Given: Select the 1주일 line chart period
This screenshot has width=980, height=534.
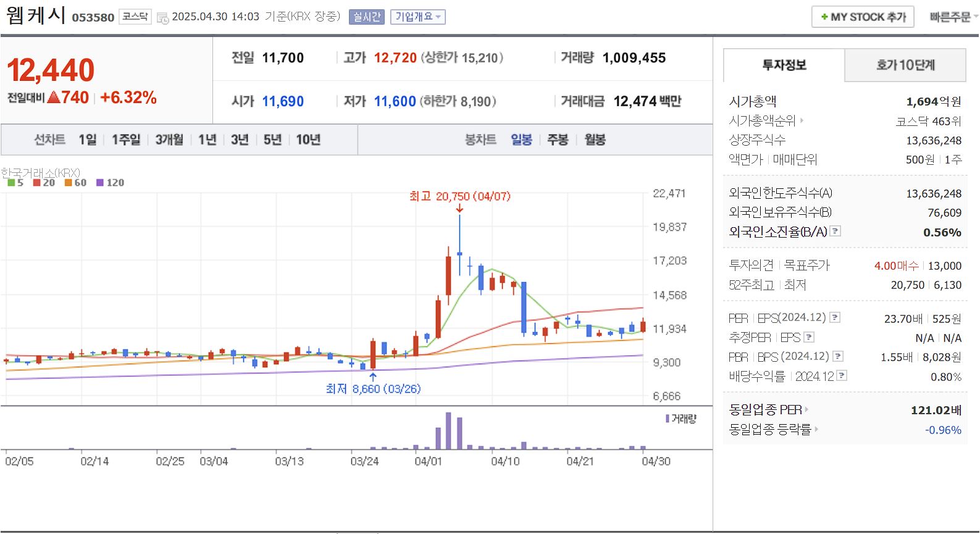Looking at the screenshot, I should tap(126, 140).
